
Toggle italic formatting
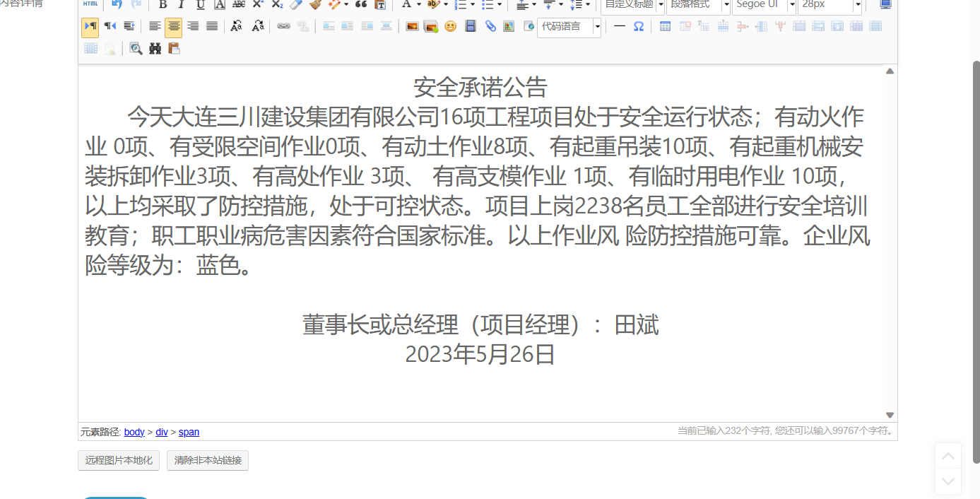182,4
